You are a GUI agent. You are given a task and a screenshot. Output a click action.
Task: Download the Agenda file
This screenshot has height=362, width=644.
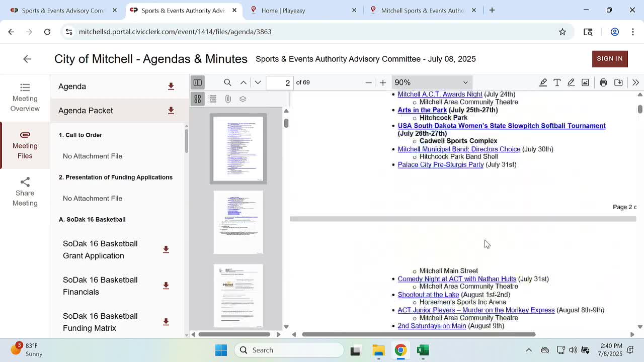171,86
